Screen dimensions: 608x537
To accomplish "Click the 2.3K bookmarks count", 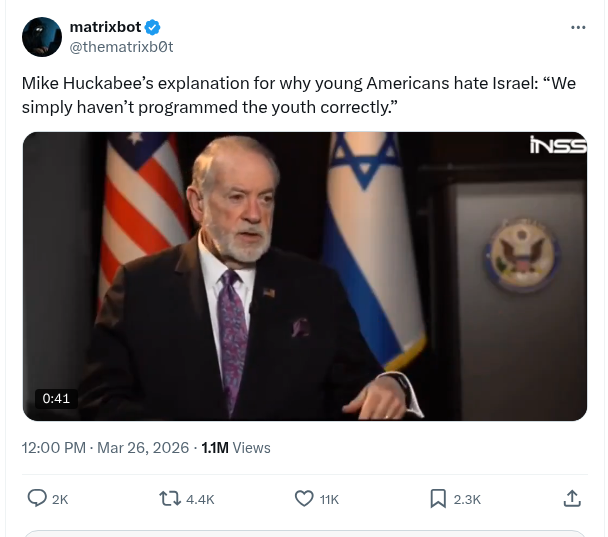I will [x=467, y=499].
